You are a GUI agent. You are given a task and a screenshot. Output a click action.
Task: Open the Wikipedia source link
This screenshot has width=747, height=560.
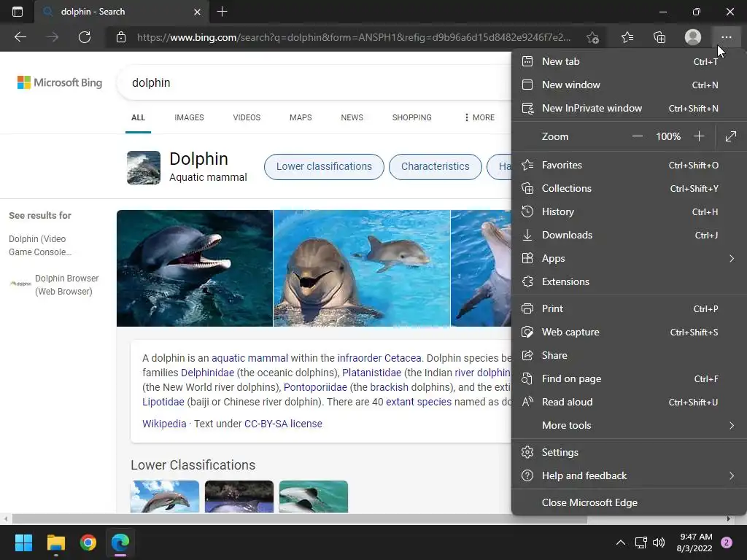point(164,424)
